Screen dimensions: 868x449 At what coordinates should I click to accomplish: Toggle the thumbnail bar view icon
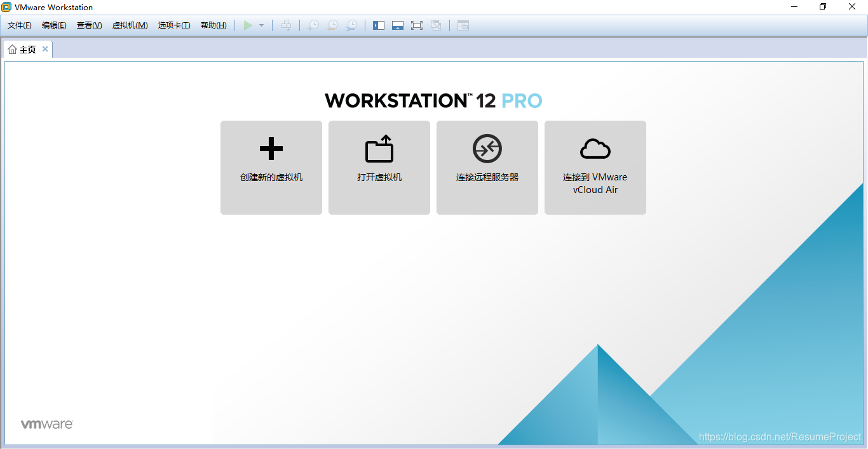(398, 25)
